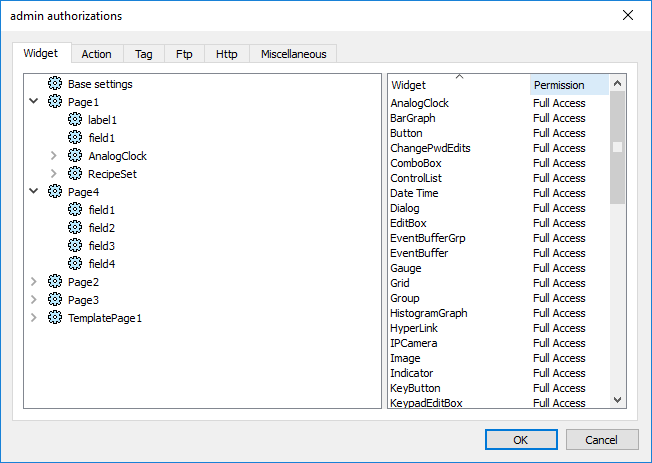Image resolution: width=652 pixels, height=463 pixels.
Task: Select Full Access permission for Button widget
Action: (559, 133)
